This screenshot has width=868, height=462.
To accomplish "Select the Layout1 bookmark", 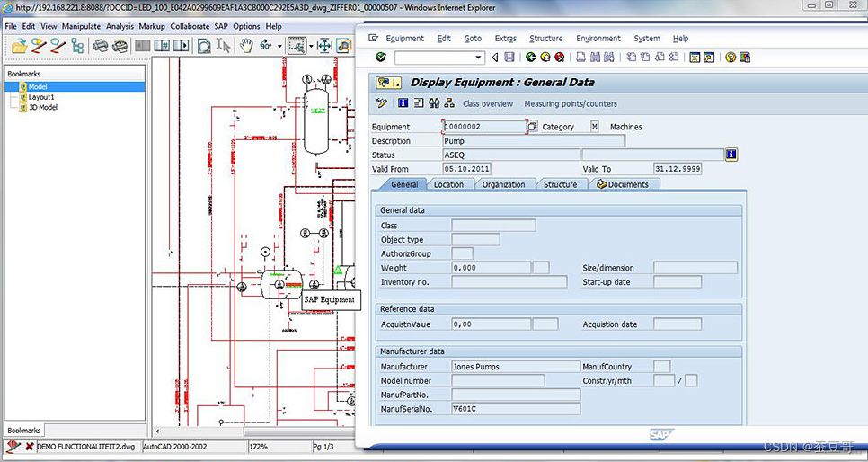I will click(x=41, y=97).
